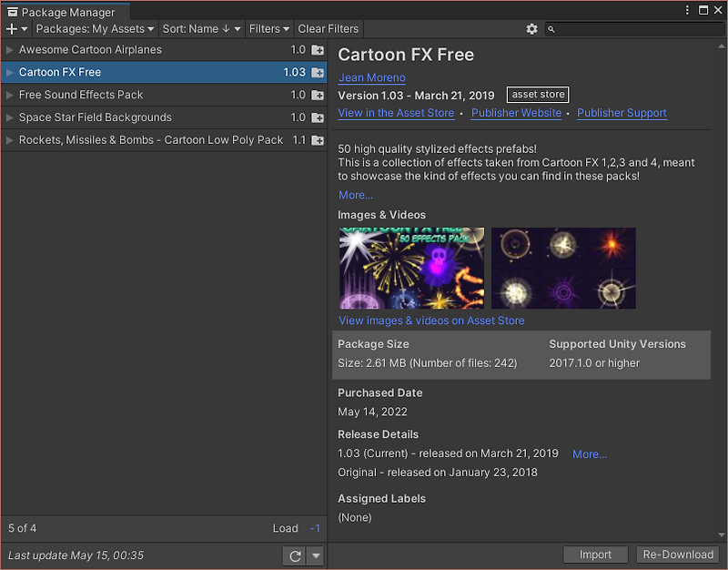The image size is (728, 570).
Task: Open the View in the Asset Store link
Action: coord(396,113)
